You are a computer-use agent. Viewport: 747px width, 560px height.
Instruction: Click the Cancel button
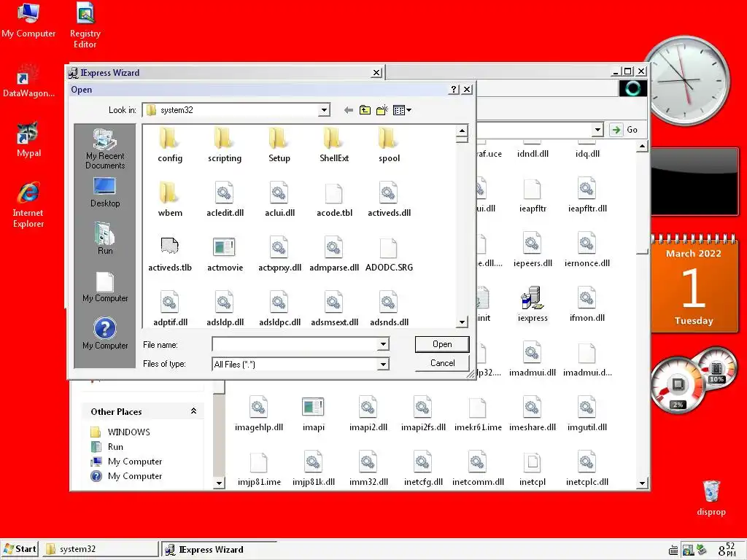442,363
